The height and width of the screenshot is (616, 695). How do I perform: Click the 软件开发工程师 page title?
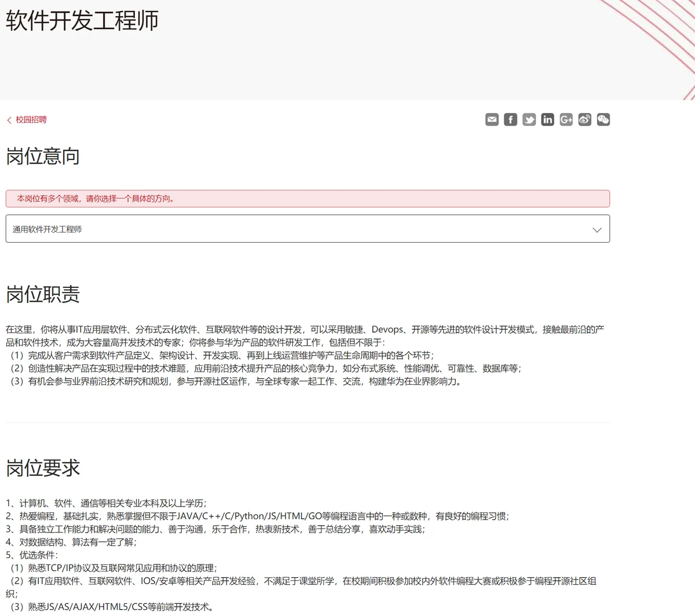82,20
